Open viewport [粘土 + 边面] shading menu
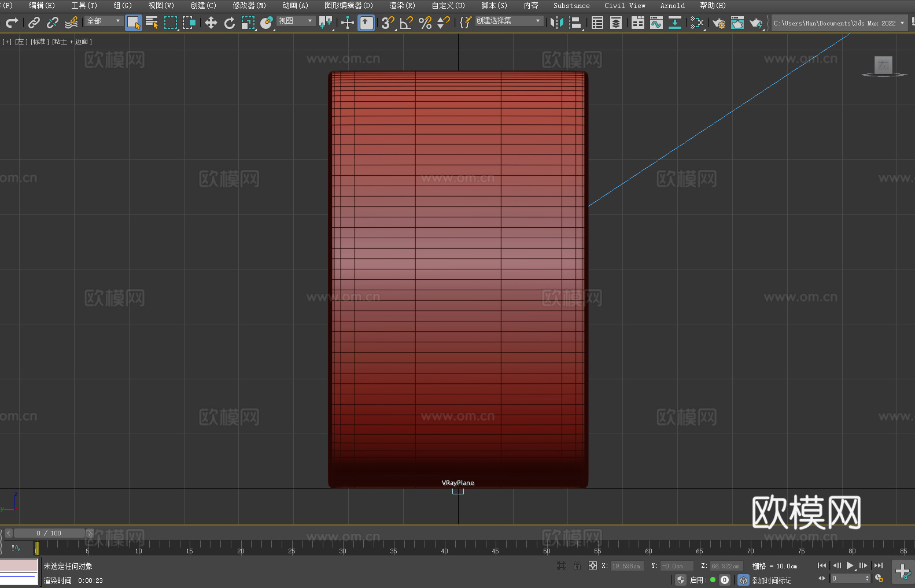The height and width of the screenshot is (588, 915). click(72, 42)
